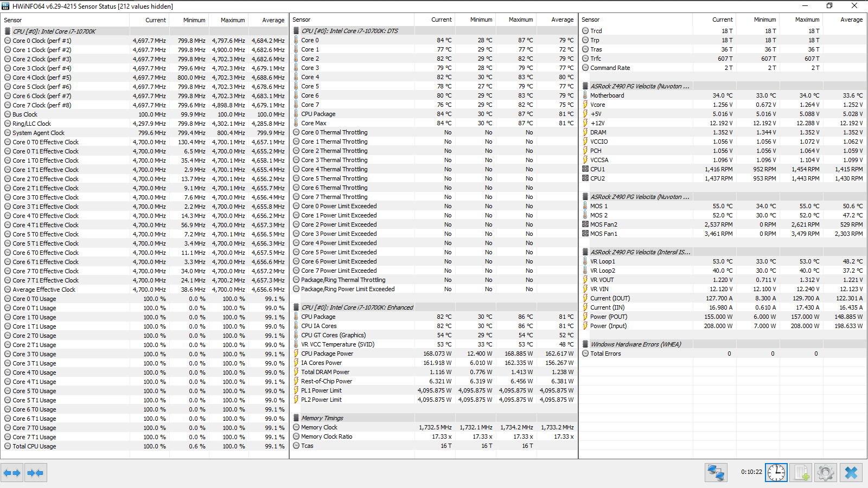Click the icon for Core 0 Thermal Throttling
The width and height of the screenshot is (868, 488).
click(x=296, y=132)
